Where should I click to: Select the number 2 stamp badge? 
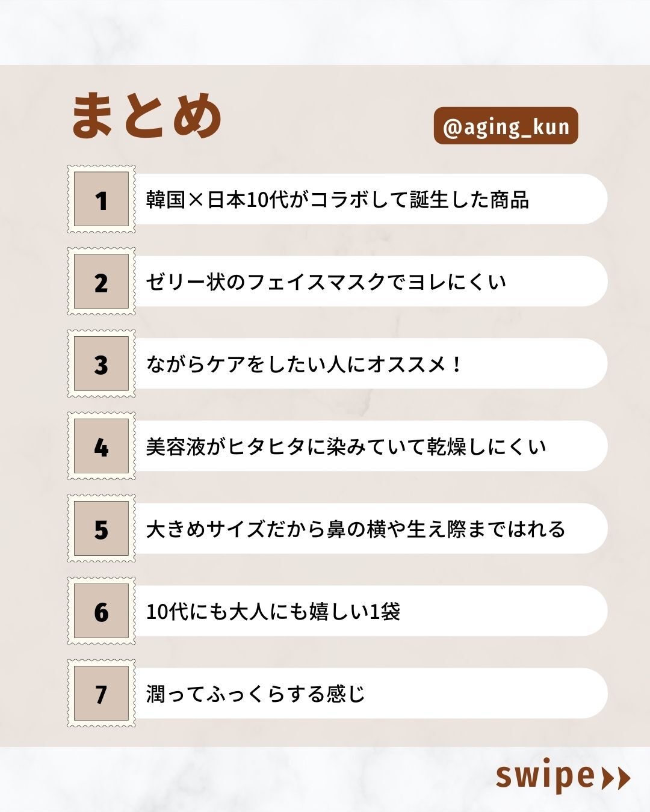[101, 281]
